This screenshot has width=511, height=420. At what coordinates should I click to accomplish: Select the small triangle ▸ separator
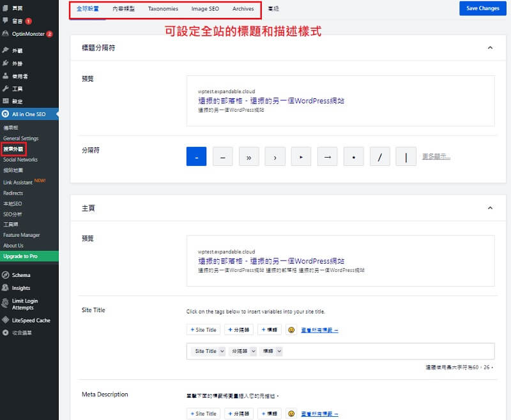[301, 156]
